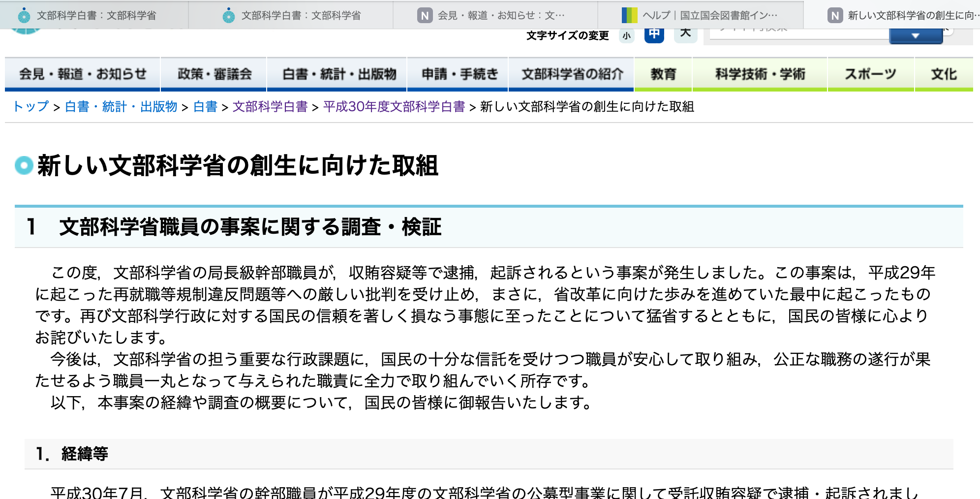Click the トップ breadcrumb link
This screenshot has width=980, height=499.
(x=31, y=107)
